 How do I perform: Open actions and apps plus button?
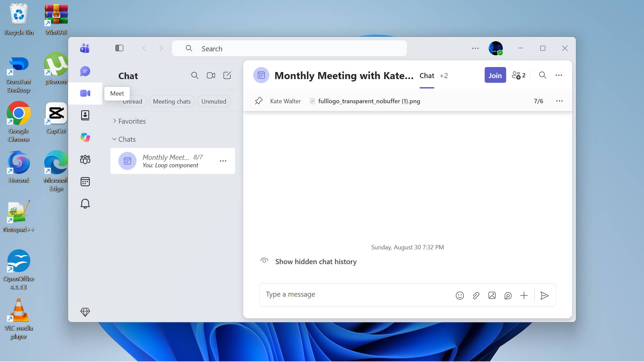[x=524, y=295]
